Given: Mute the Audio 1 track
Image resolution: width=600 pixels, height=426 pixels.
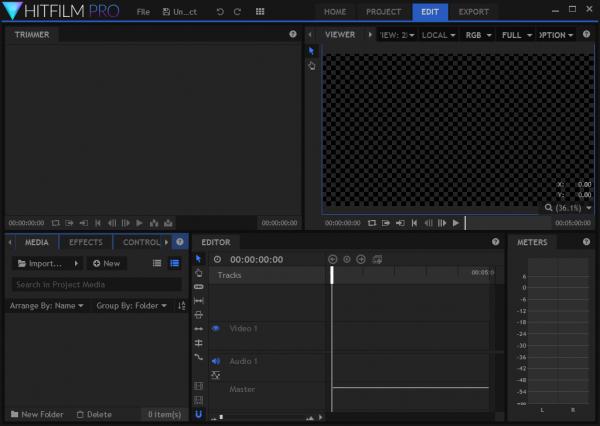Looking at the screenshot, I should 216,361.
